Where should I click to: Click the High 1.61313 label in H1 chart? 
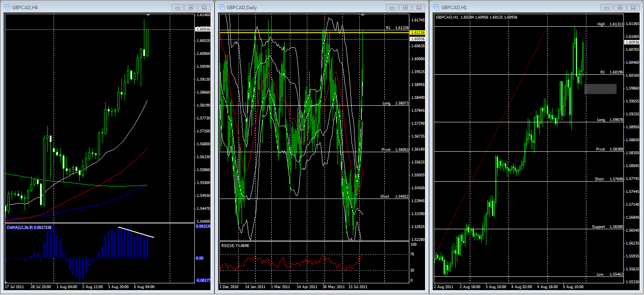(x=610, y=24)
